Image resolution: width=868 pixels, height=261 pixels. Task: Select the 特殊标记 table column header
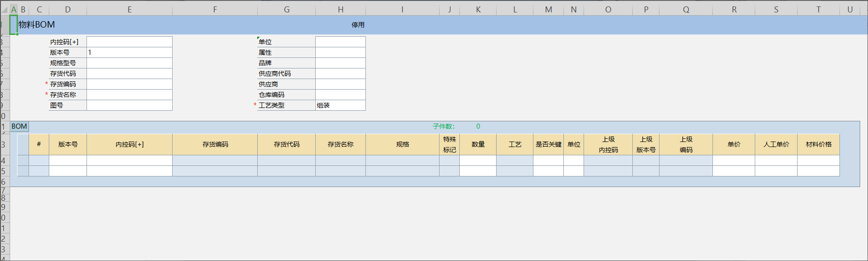[449, 144]
